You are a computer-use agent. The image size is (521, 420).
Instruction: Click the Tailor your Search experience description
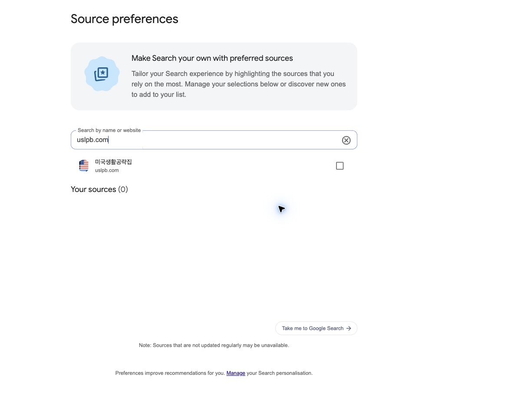click(239, 84)
